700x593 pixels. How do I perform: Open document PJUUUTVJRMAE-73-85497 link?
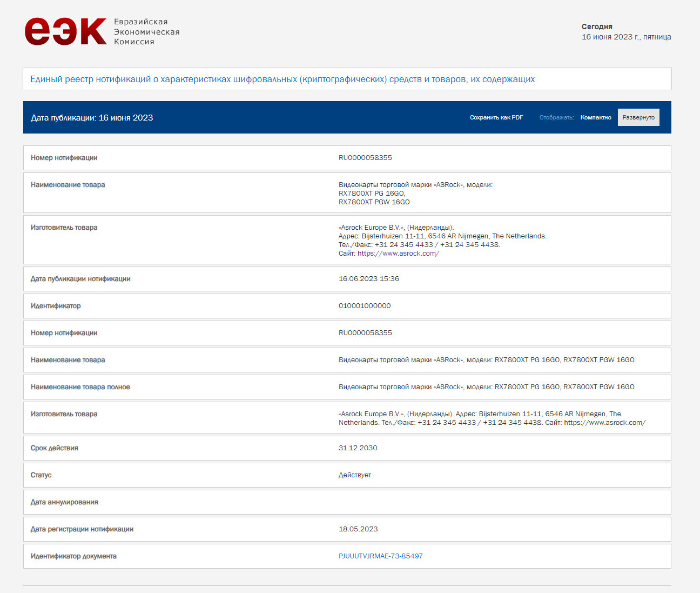click(x=381, y=556)
